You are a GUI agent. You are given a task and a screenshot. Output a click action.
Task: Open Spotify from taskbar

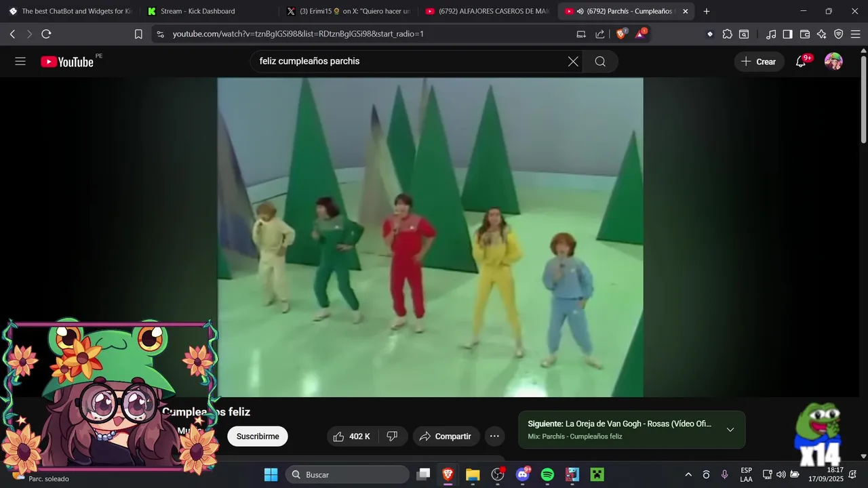coord(547,474)
